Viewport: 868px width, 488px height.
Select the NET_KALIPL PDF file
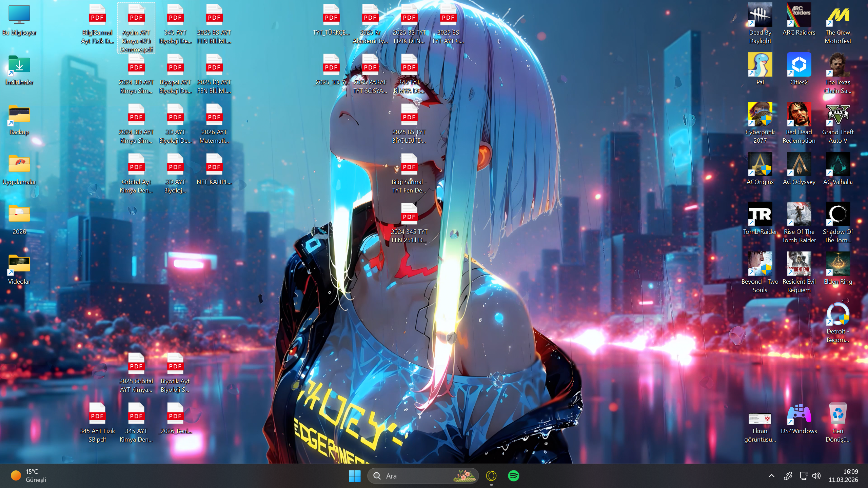(x=214, y=169)
